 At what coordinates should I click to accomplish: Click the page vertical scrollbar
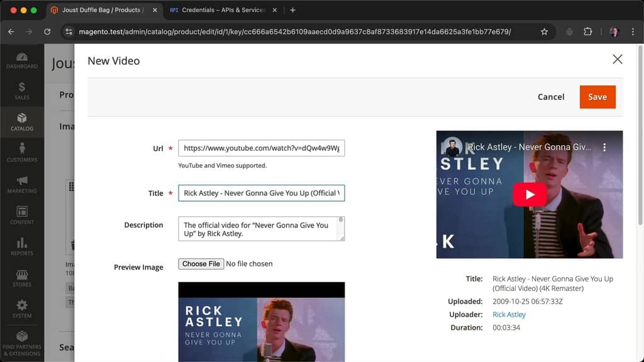point(640,136)
